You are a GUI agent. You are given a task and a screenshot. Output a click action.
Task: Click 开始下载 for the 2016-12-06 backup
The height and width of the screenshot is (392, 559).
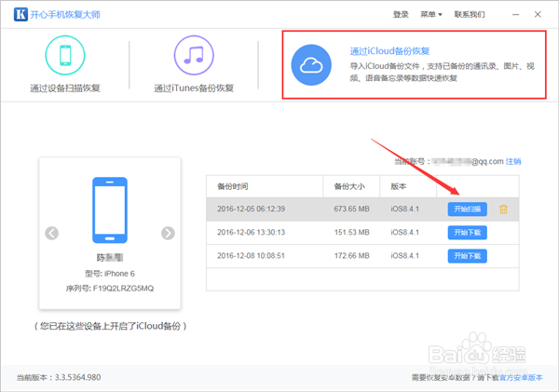pyautogui.click(x=468, y=233)
